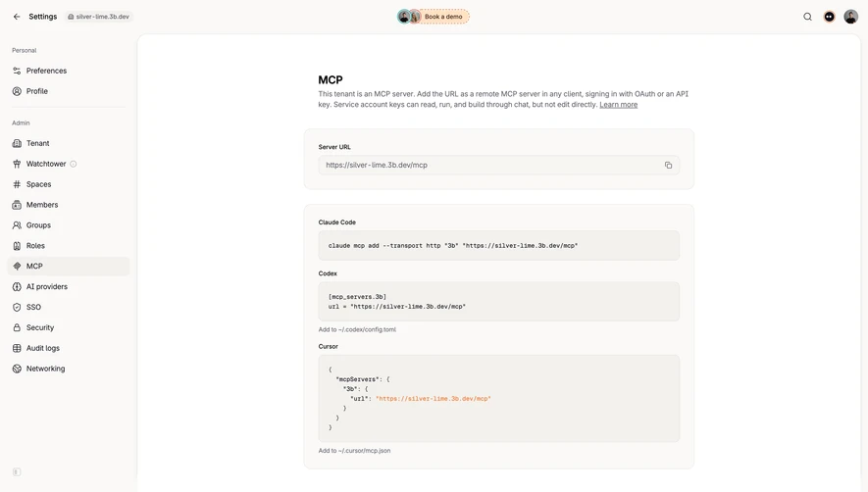This screenshot has height=492, width=868.
Task: Click the Groups people icon
Action: pyautogui.click(x=17, y=225)
